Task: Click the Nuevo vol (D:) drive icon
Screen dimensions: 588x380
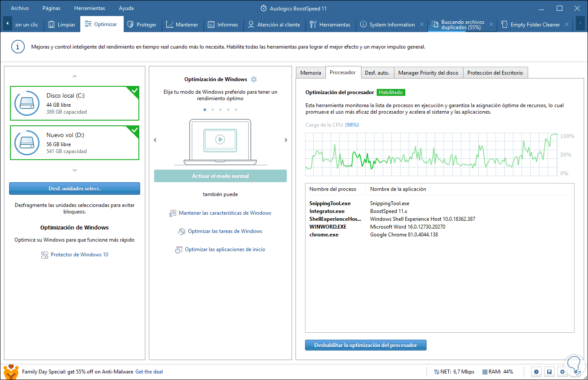Action: 27,144
